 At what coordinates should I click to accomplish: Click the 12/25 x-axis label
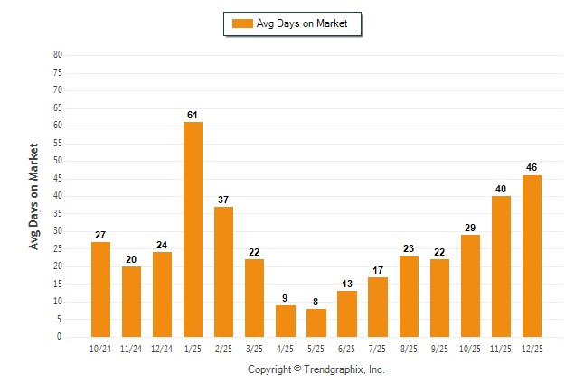[532, 348]
